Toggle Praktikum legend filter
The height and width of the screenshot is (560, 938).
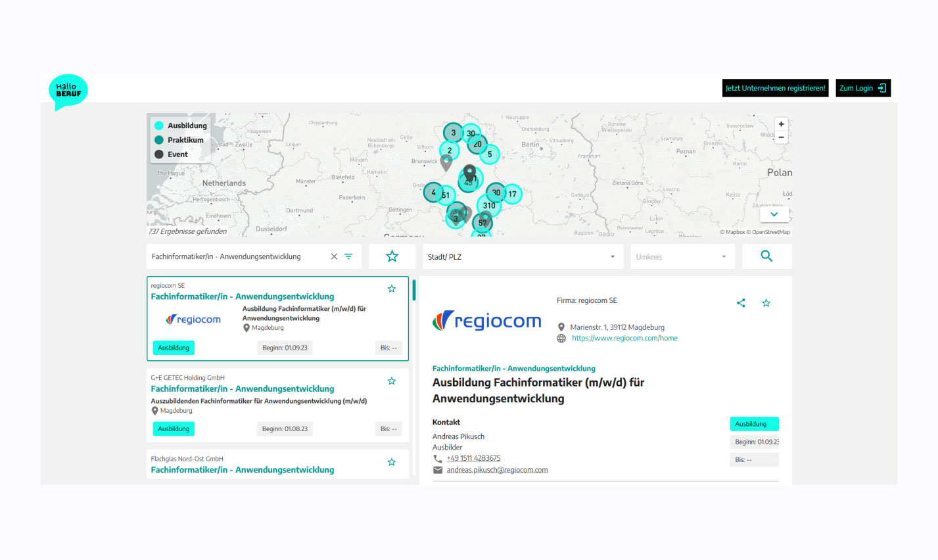click(179, 140)
